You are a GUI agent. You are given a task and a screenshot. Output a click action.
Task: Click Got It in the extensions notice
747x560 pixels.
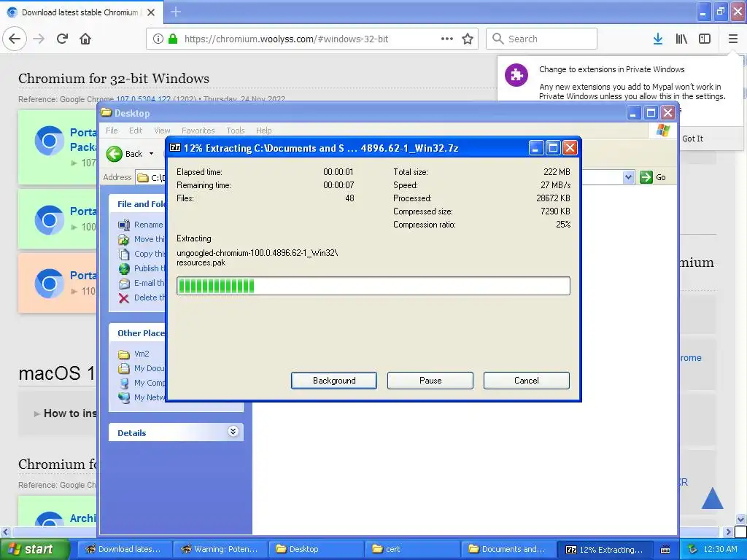692,139
